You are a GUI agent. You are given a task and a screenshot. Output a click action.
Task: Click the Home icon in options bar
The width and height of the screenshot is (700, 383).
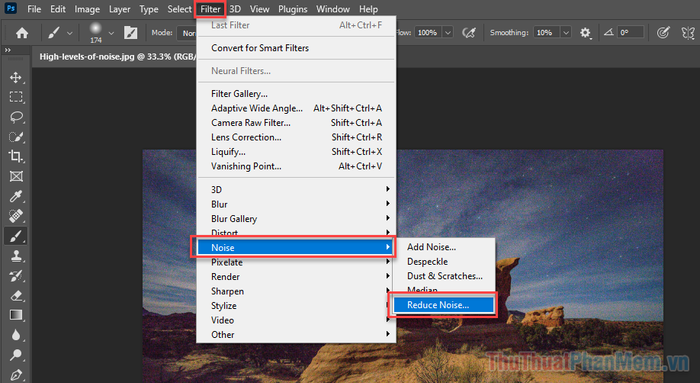(x=22, y=33)
